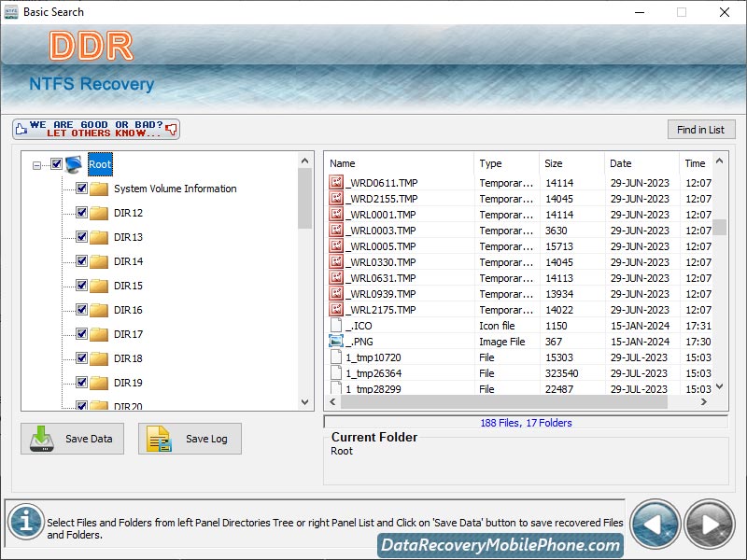Click the icon file entry icon beside _.ICO
Screen dimensions: 747x560
[336, 325]
